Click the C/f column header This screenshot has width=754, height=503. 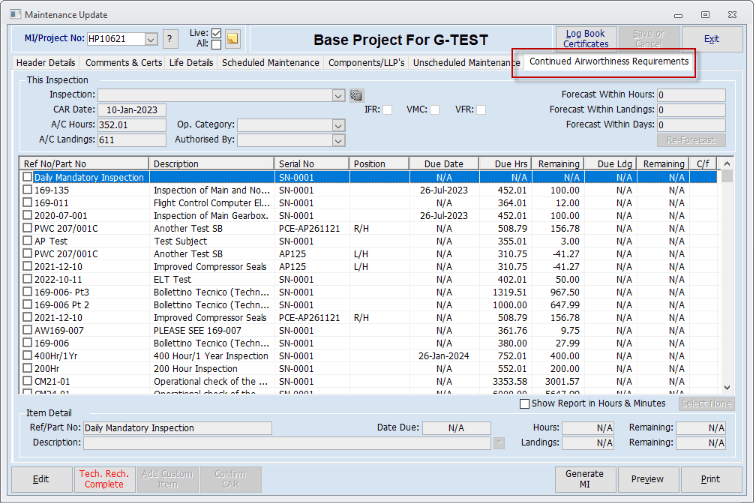[x=703, y=164]
